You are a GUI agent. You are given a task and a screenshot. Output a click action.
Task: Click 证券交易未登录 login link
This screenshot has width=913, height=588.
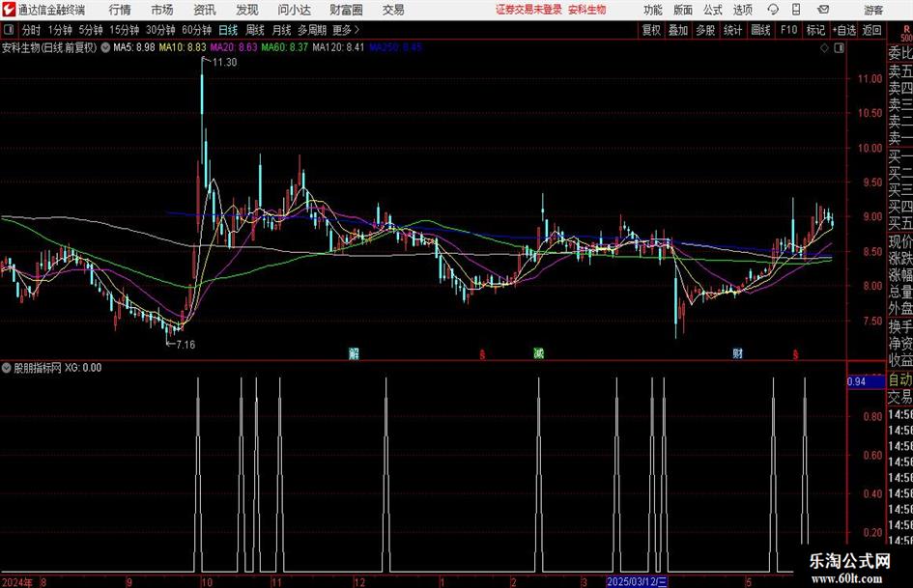coord(529,10)
